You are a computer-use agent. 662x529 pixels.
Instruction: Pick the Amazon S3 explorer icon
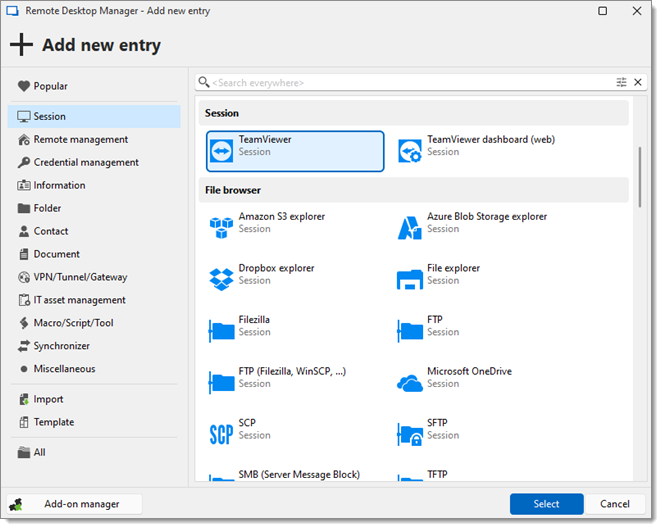(222, 228)
